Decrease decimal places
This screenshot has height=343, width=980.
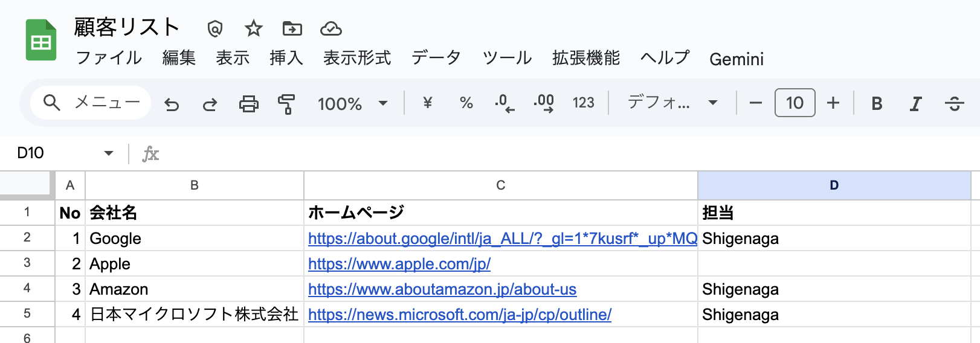tap(505, 103)
